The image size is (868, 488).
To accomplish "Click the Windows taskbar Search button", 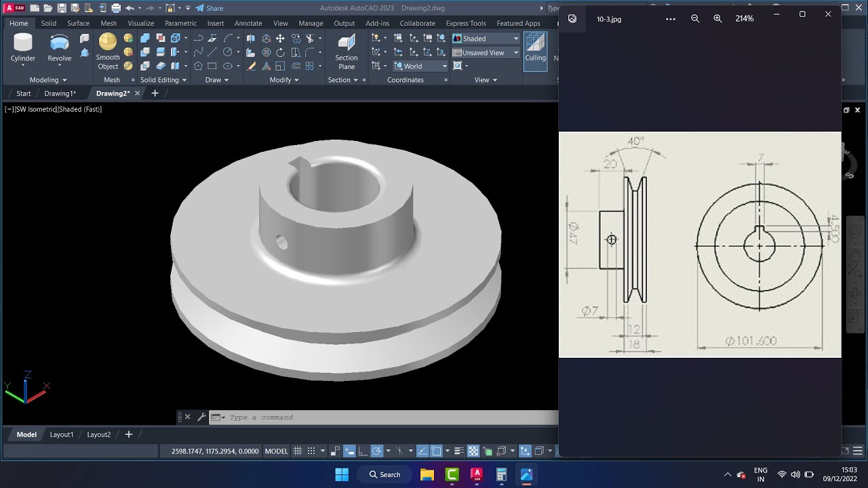I will point(384,474).
